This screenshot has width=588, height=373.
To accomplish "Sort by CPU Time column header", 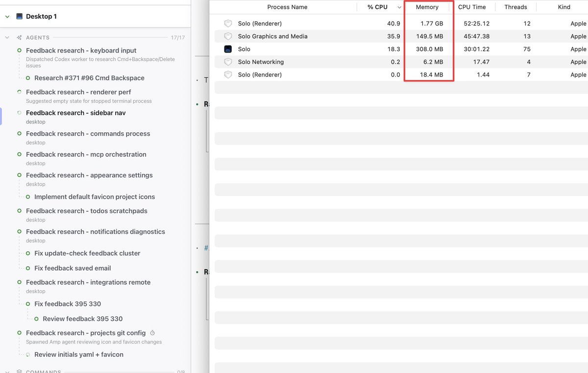I will (x=472, y=7).
